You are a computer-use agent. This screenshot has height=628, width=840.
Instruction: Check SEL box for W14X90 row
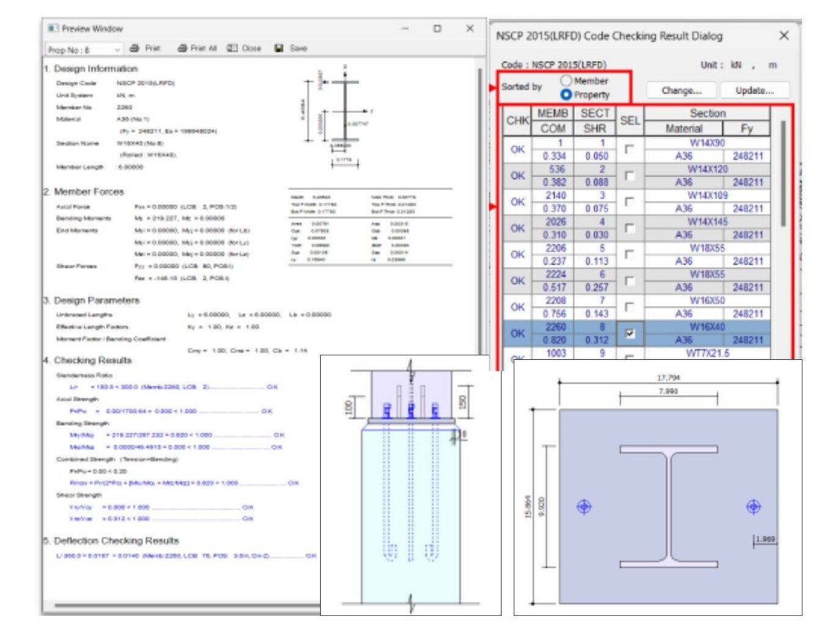[629, 149]
